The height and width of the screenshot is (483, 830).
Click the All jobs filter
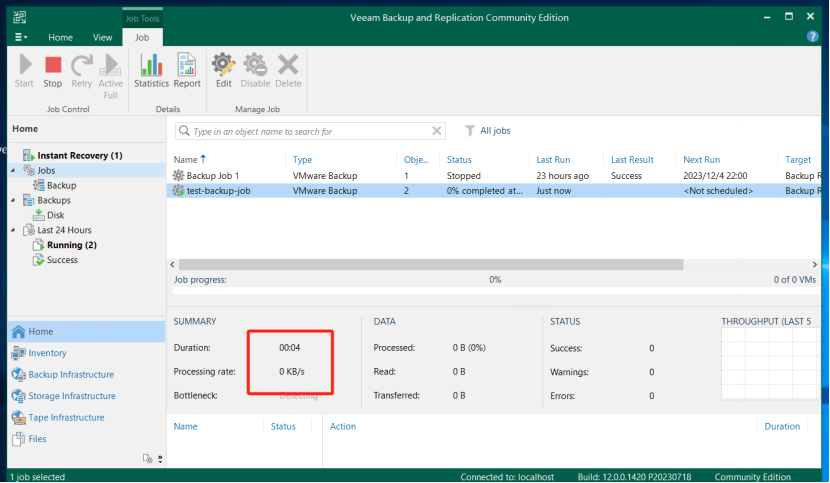pyautogui.click(x=488, y=131)
